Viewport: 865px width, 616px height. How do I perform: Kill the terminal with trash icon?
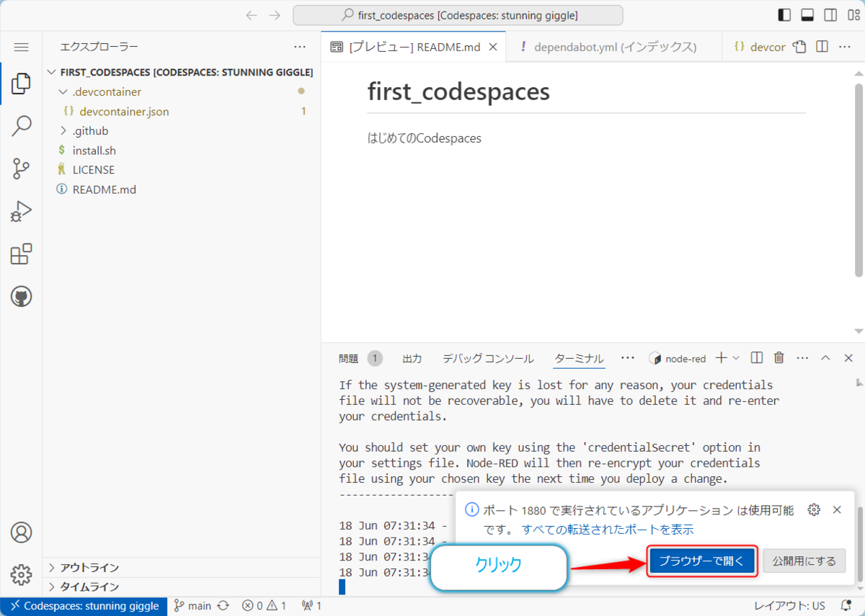click(778, 358)
